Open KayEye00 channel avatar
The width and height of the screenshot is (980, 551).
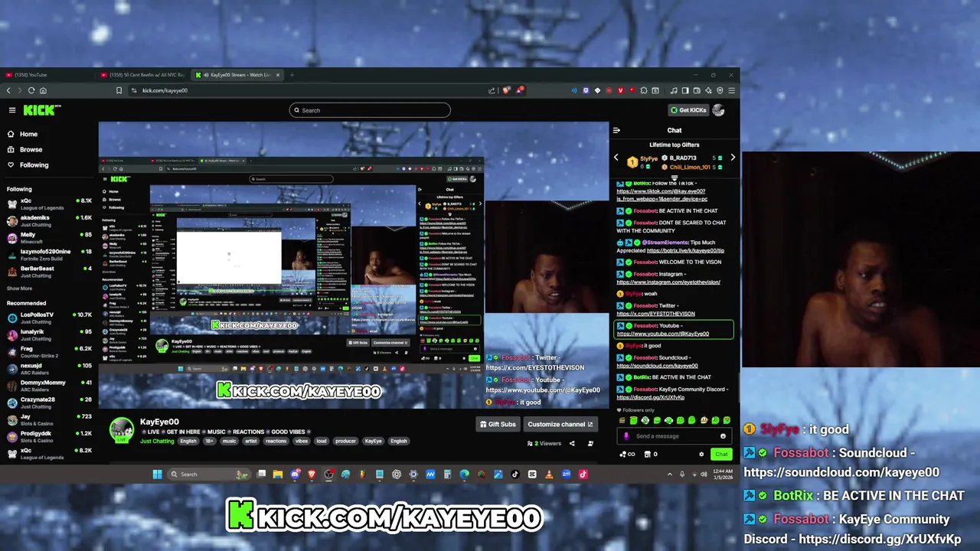coord(121,430)
